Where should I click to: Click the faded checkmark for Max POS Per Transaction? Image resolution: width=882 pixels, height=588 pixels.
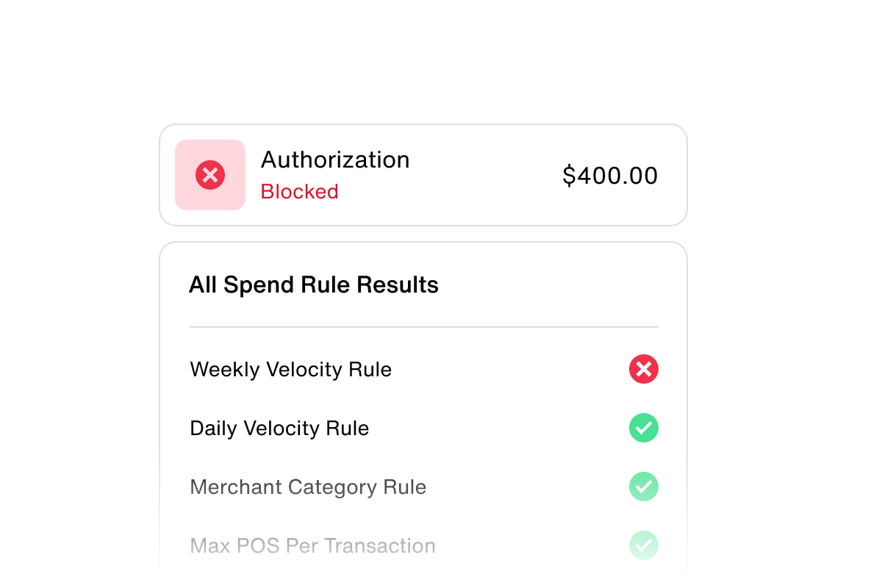(643, 545)
